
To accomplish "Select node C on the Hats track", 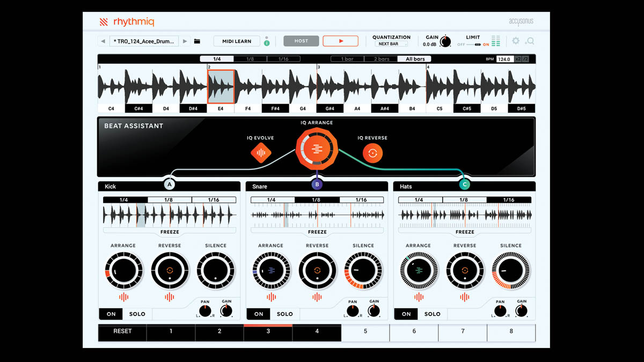I will 465,184.
